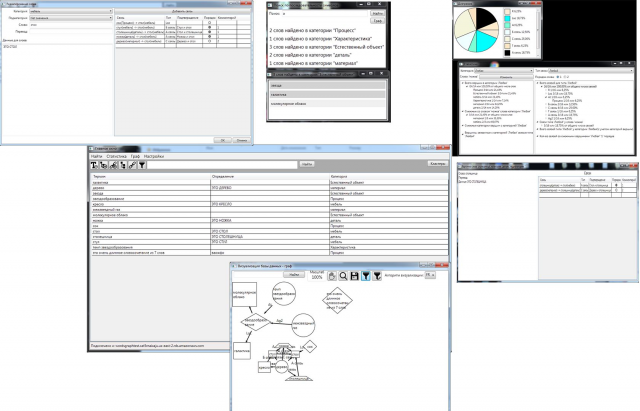Click the Кластеры button in main window
The image size is (640, 411).
[438, 163]
